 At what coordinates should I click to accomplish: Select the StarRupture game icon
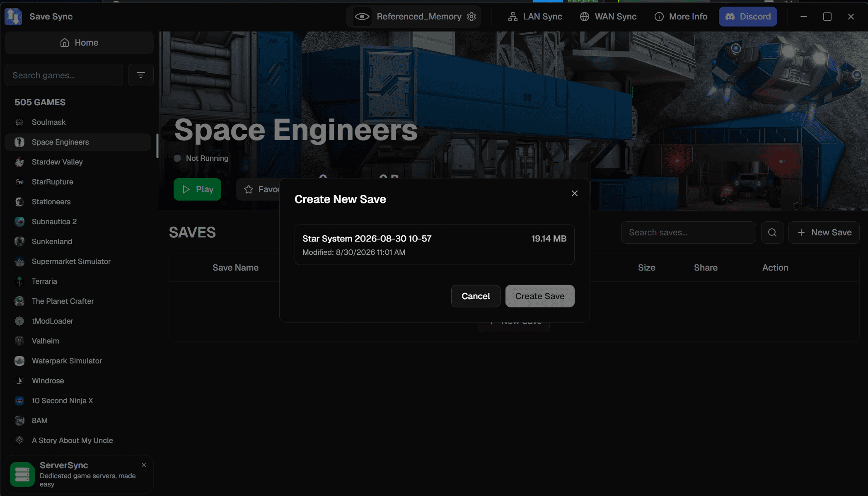click(19, 182)
